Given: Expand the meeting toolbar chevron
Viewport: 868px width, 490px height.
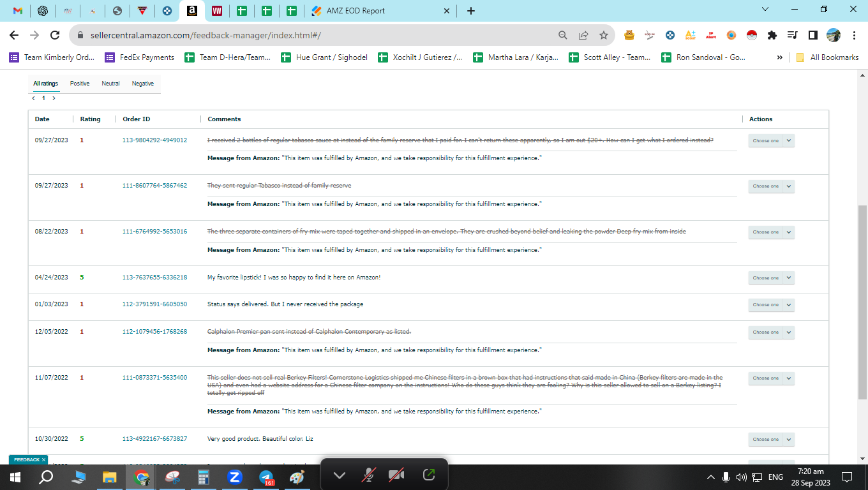Looking at the screenshot, I should point(340,475).
